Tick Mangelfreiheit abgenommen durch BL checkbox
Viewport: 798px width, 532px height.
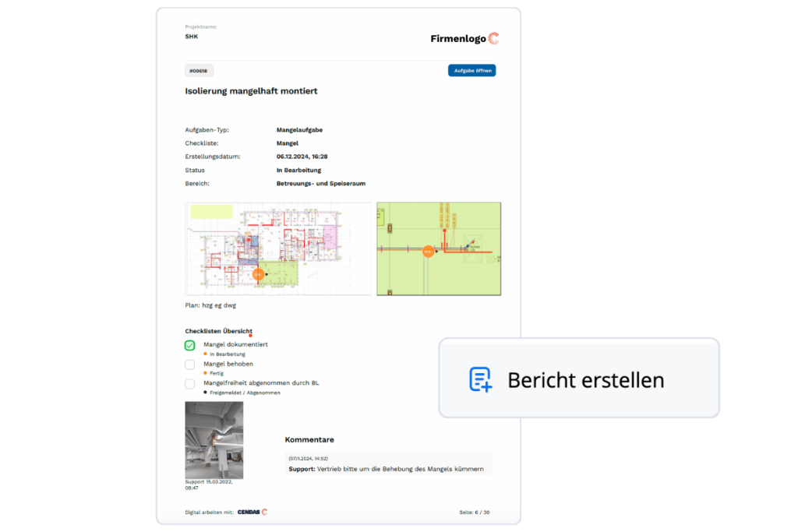pos(190,384)
